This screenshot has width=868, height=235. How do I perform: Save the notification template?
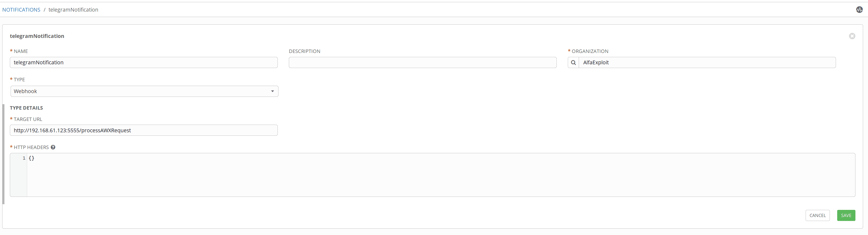point(846,216)
